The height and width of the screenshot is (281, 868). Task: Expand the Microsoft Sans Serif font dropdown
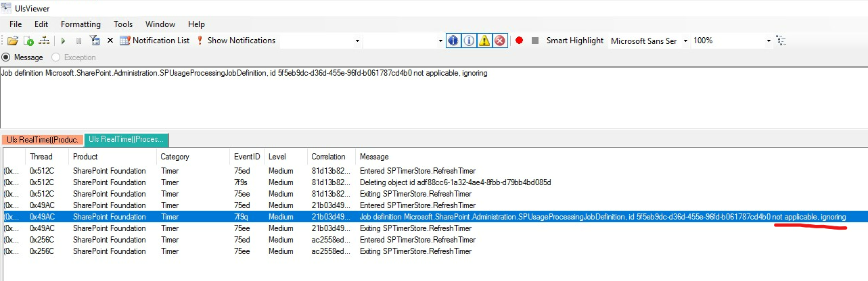pyautogui.click(x=685, y=41)
